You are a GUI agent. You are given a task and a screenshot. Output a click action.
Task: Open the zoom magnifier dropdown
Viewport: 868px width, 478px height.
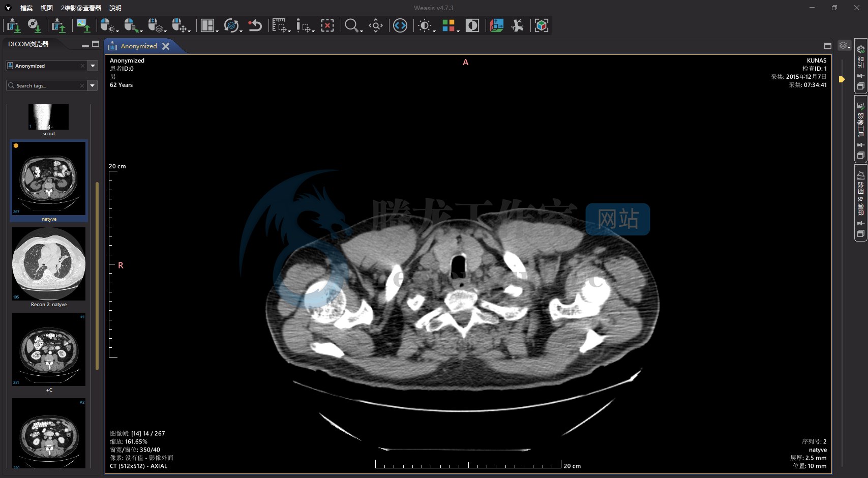coord(353,25)
